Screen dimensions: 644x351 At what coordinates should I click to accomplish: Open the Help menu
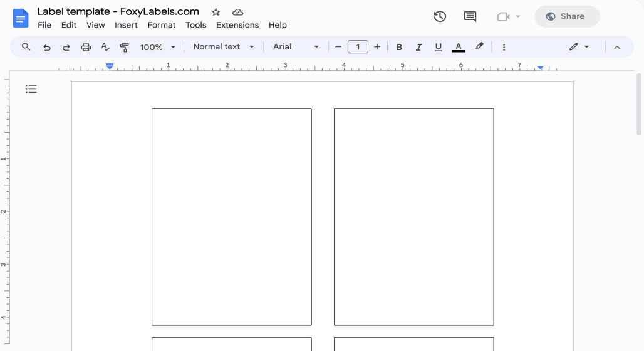(x=278, y=25)
